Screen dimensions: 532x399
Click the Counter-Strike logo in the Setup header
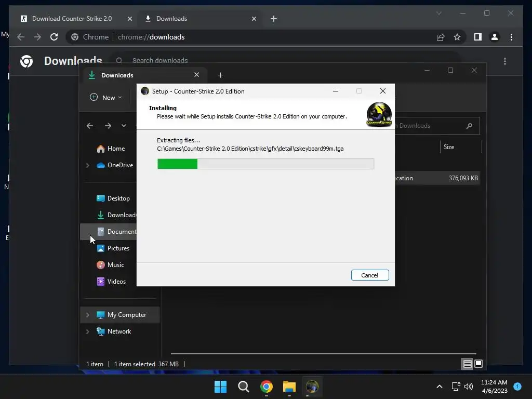coord(379,115)
